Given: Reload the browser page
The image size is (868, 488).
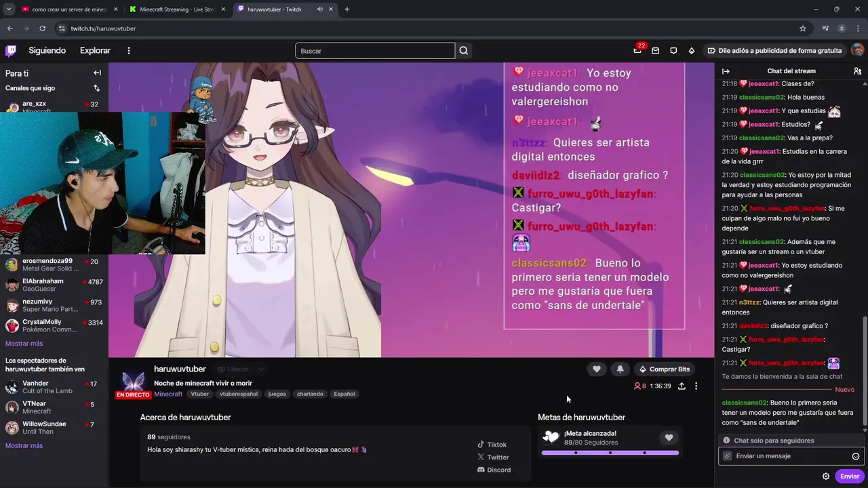Looking at the screenshot, I should tap(42, 28).
